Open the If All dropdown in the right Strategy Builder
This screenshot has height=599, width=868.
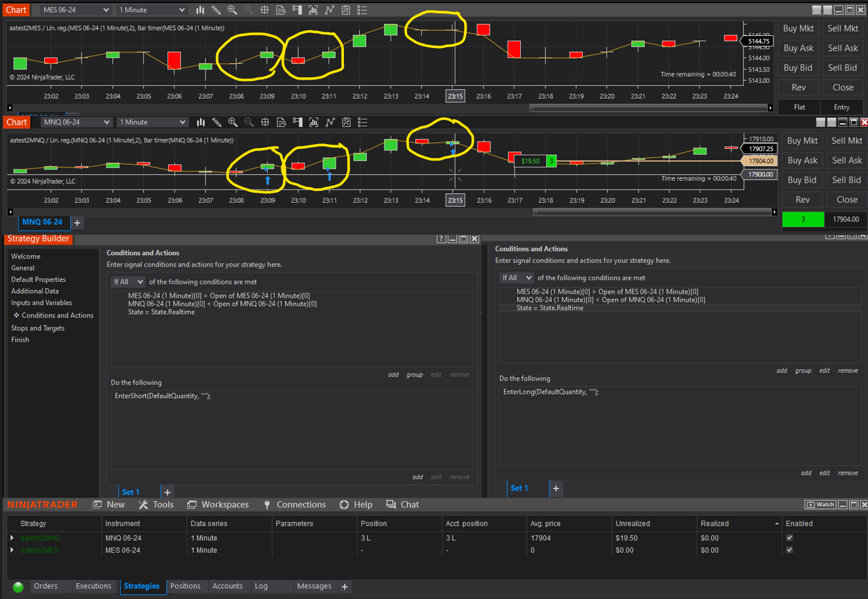(517, 278)
